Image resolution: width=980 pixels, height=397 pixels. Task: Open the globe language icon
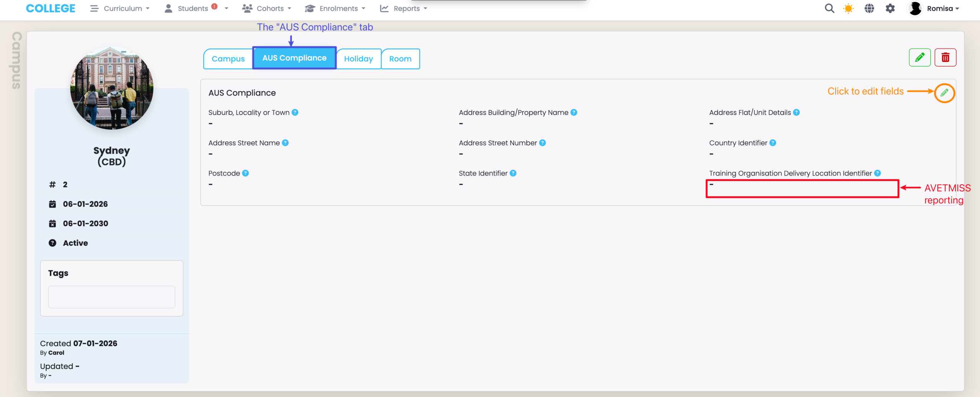tap(869, 8)
